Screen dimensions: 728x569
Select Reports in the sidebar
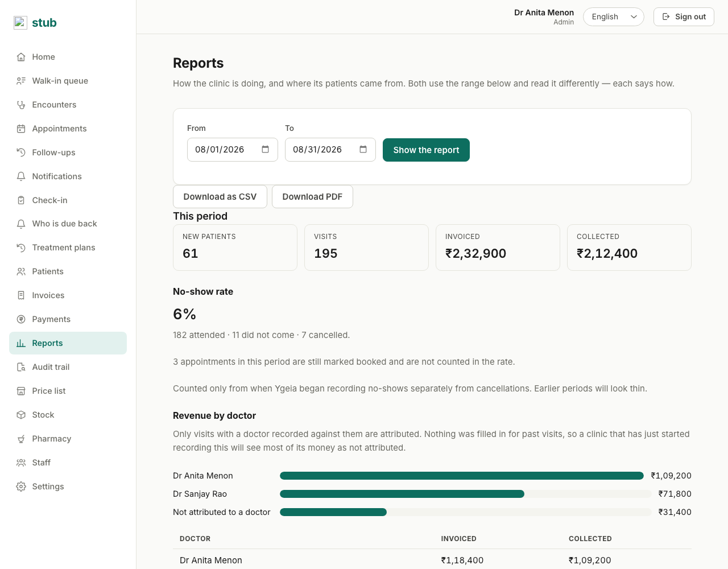coord(68,343)
